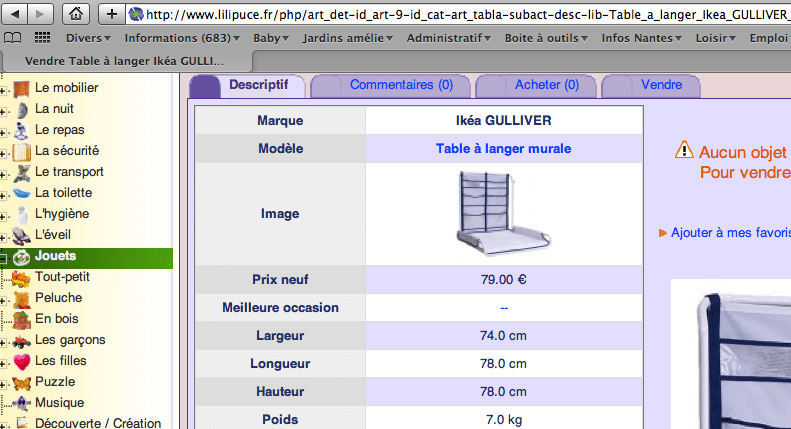
Task: Open bookmarks via open-book icon
Action: point(13,38)
